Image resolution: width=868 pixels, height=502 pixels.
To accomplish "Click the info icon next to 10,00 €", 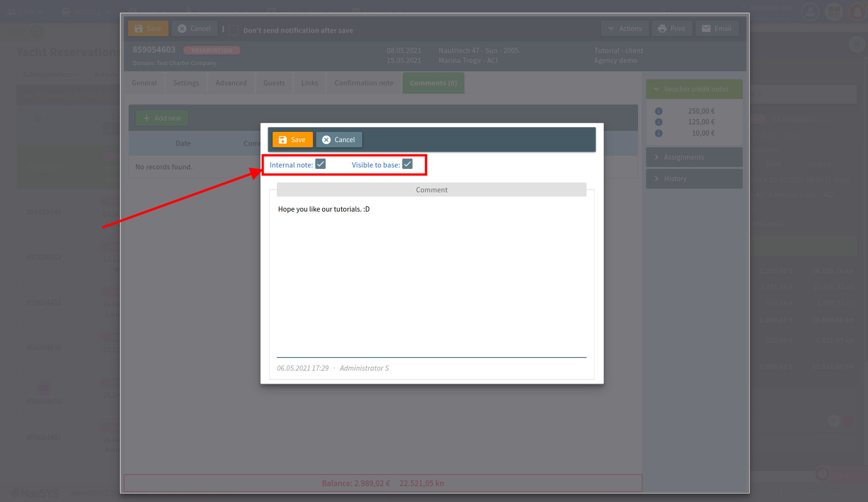I will (659, 133).
